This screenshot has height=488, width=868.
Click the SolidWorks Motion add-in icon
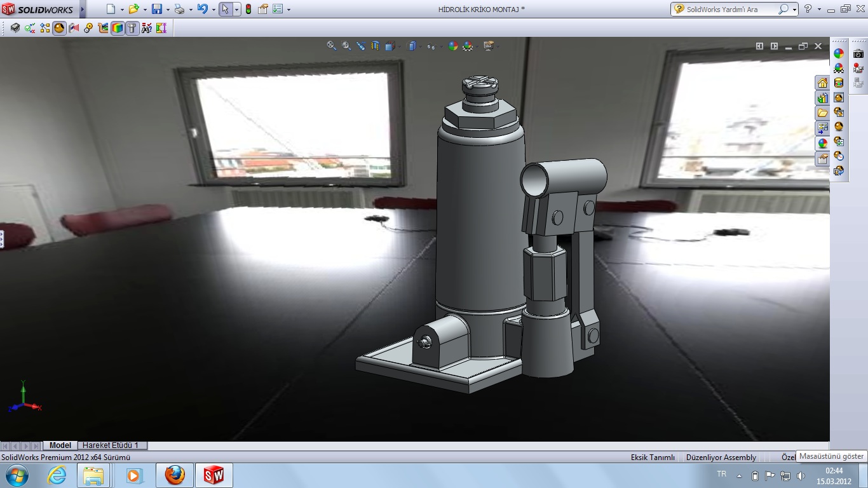(x=88, y=28)
